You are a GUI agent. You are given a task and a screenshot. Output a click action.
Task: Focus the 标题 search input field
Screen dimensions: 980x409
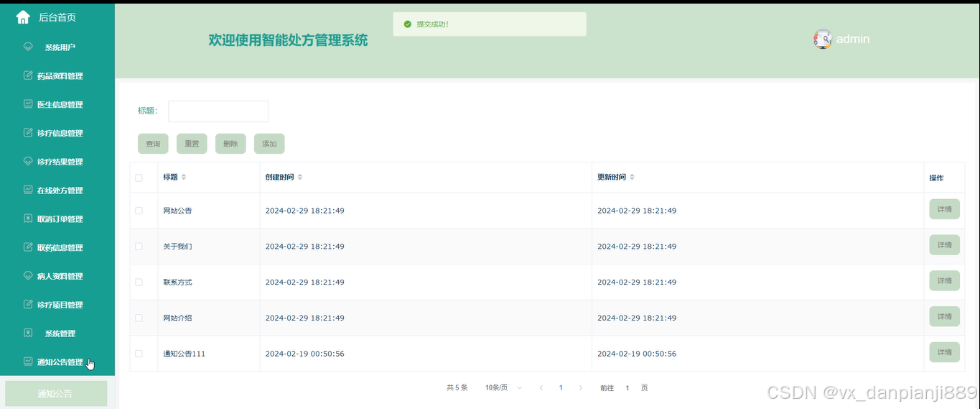click(x=218, y=111)
